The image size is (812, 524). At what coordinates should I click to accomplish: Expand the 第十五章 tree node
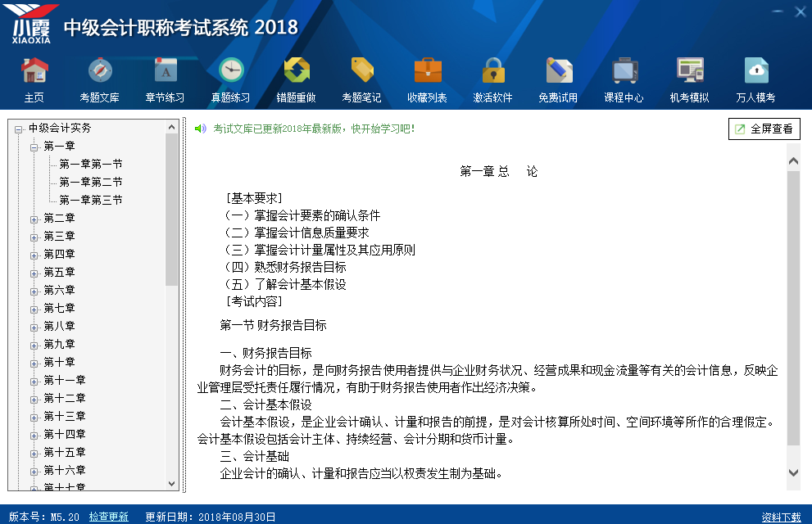coord(34,454)
